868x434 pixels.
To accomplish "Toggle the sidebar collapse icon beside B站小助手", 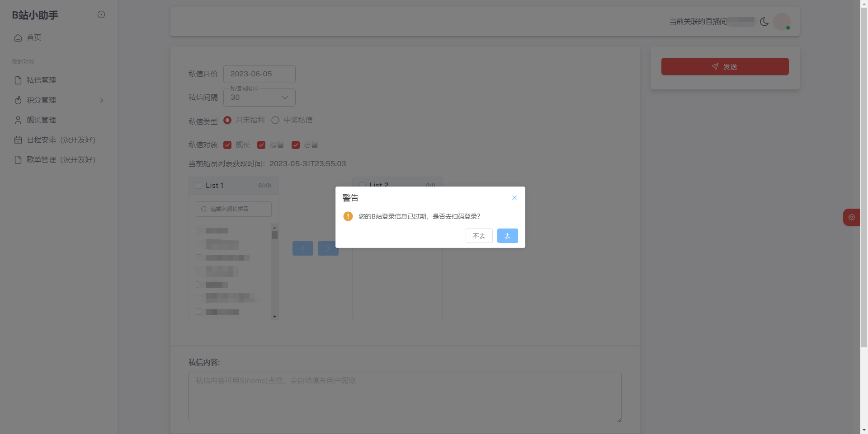I will (101, 15).
